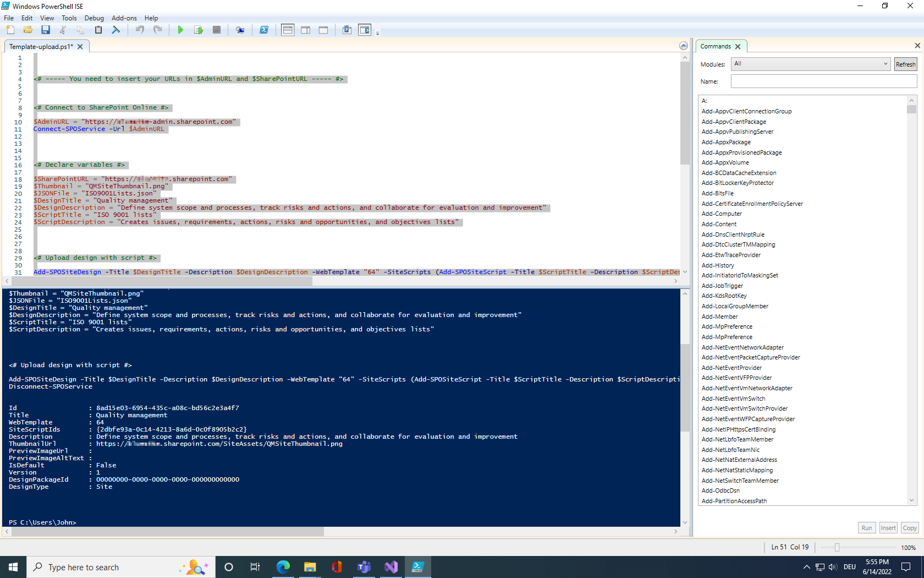Adjust the zoom slider in status bar
Screen dimensions: 924x578
click(x=837, y=547)
